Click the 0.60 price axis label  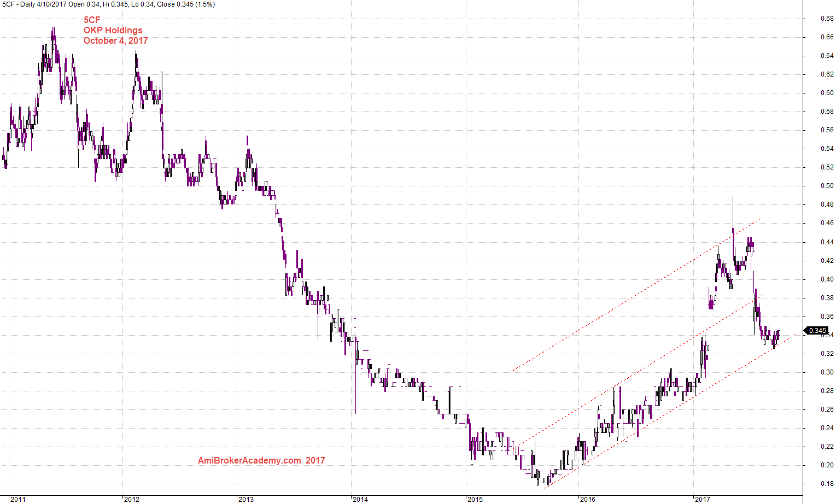pos(827,93)
